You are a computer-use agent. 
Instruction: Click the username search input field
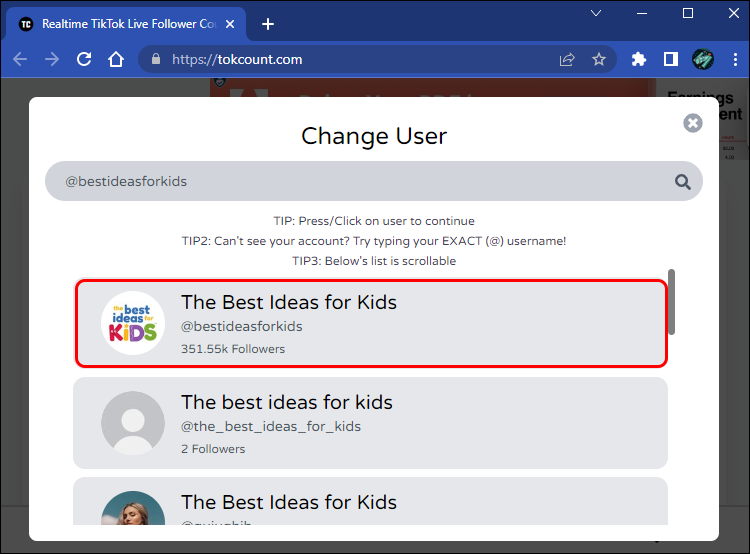coord(360,182)
